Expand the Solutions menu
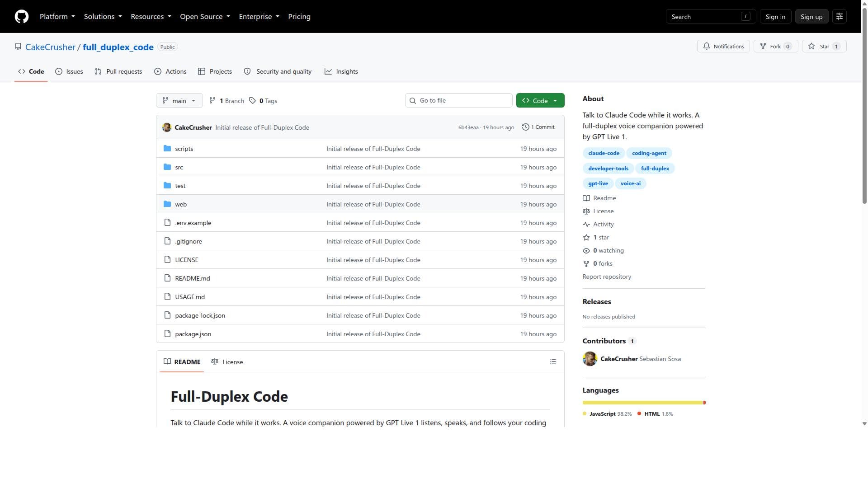868x488 pixels. tap(103, 17)
